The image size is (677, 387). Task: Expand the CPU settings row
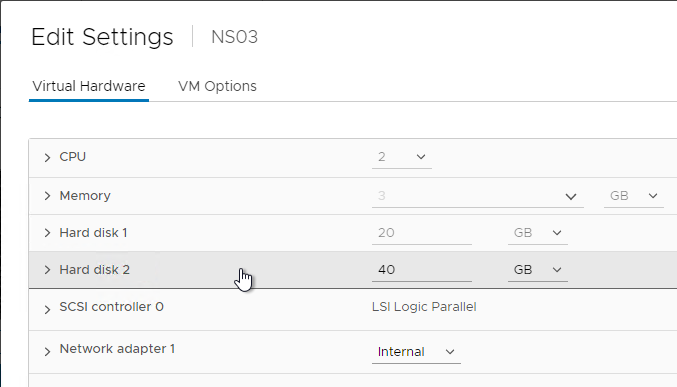point(47,158)
